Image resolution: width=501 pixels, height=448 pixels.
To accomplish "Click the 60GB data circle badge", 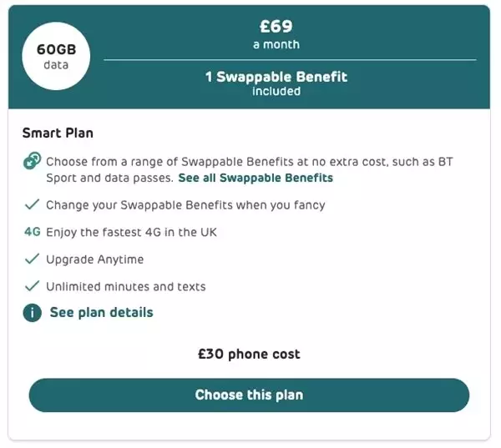I will click(57, 56).
